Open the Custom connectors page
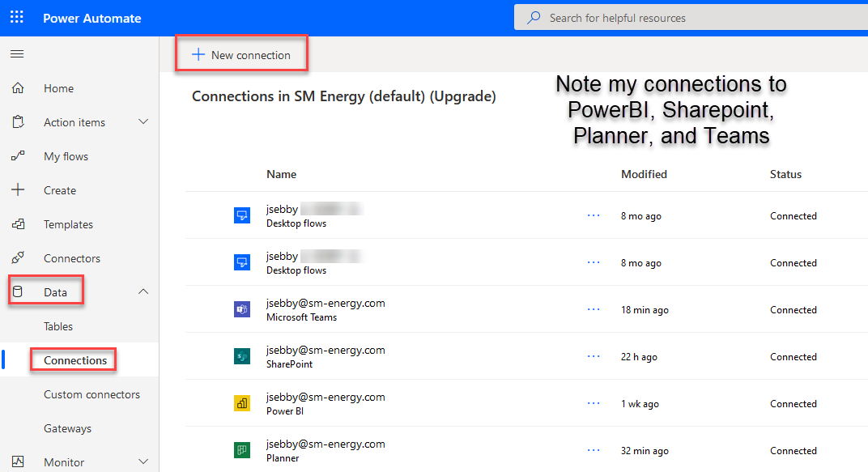This screenshot has height=472, width=868. (x=91, y=393)
